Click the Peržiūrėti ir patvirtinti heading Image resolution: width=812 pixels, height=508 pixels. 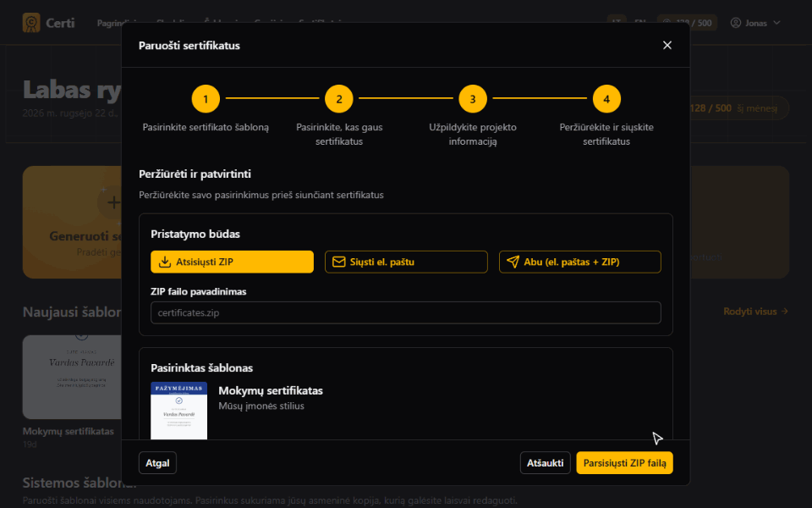[195, 174]
